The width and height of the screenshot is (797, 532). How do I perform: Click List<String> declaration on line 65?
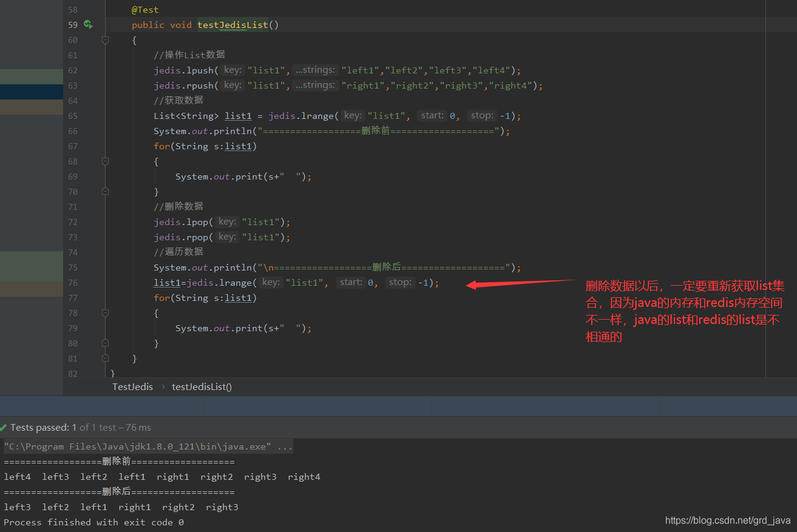(x=186, y=116)
